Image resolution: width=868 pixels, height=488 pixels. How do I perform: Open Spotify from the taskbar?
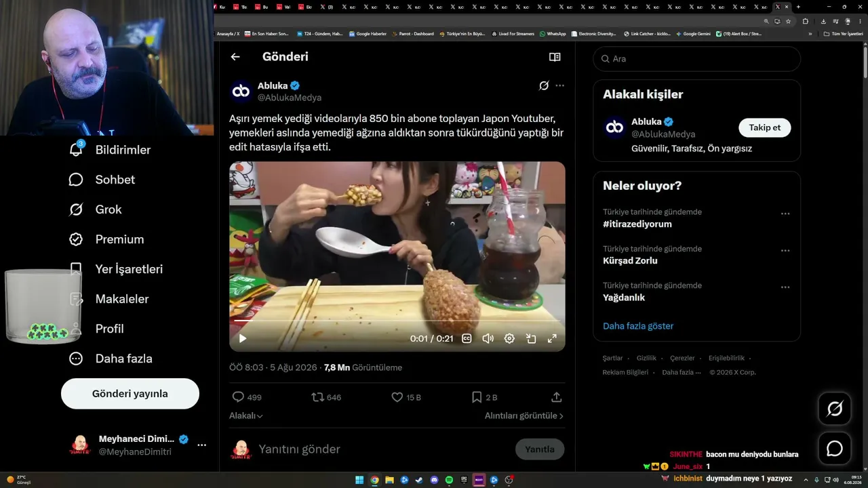click(x=449, y=480)
